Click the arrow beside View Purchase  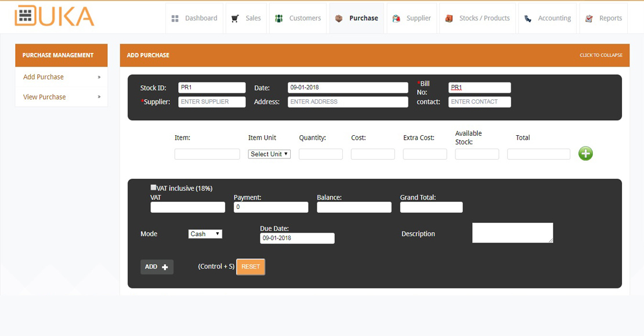(x=99, y=97)
